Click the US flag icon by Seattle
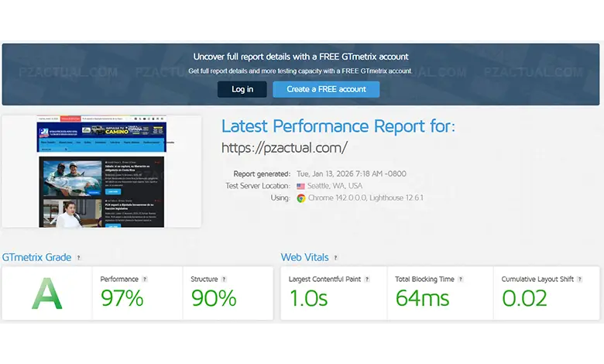This screenshot has width=604, height=364. [300, 186]
